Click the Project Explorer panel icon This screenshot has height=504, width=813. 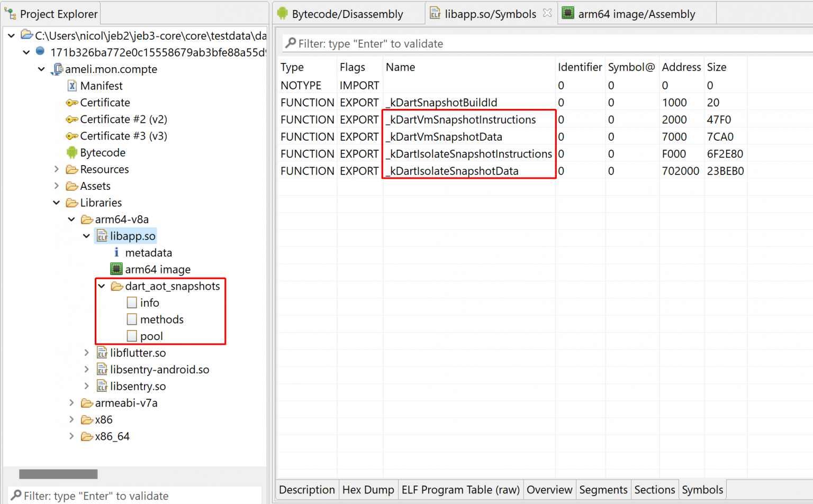[10, 13]
